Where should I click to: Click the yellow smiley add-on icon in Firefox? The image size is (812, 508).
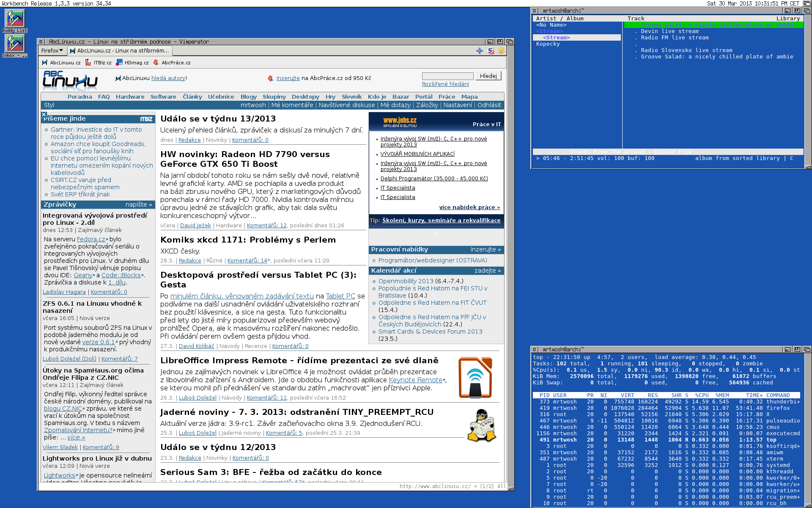coord(501,51)
